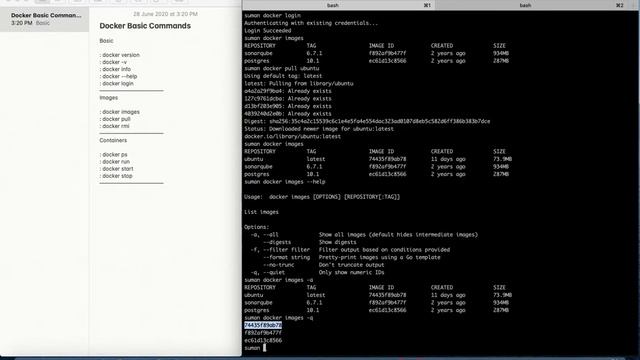Click the f892af9b477f ID in the 'docker images -q' output
This screenshot has height=360, width=640.
(x=263, y=333)
